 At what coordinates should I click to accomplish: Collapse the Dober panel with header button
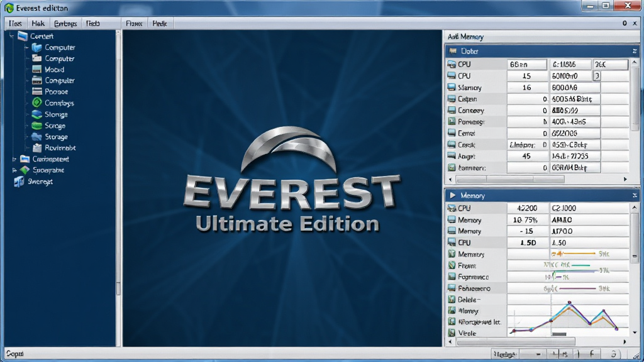coord(635,52)
